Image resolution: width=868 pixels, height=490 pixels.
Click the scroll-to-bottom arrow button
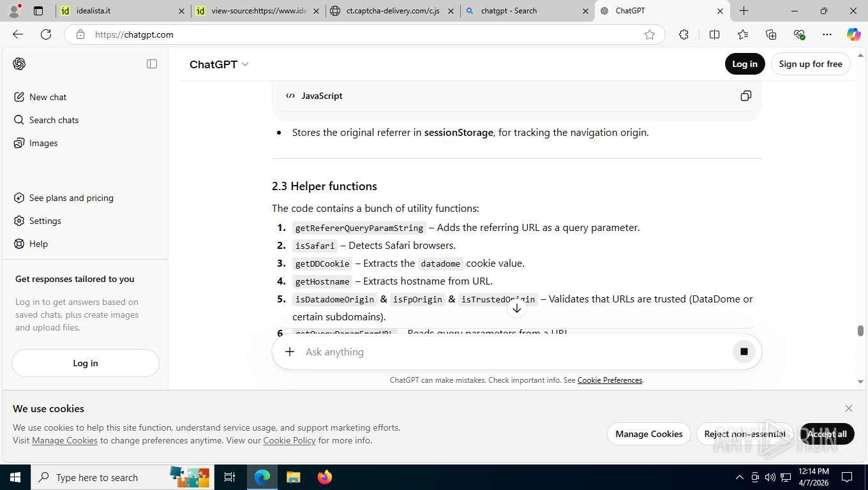pyautogui.click(x=517, y=309)
